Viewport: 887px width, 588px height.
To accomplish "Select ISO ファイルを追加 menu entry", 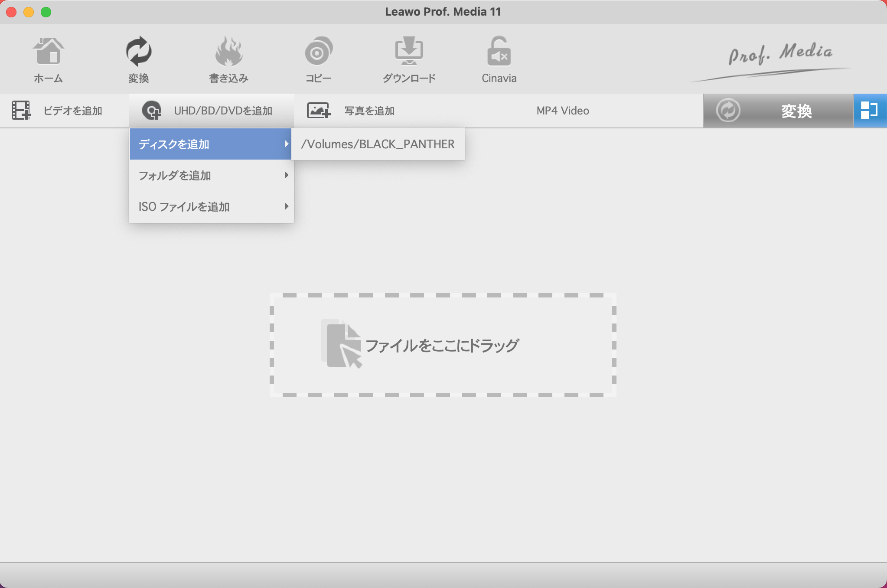I will click(x=211, y=206).
